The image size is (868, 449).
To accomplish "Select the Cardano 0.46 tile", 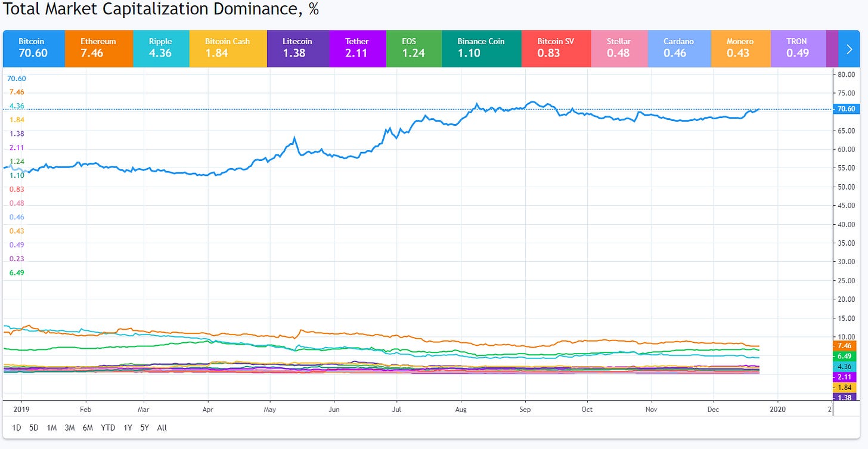I will (679, 48).
